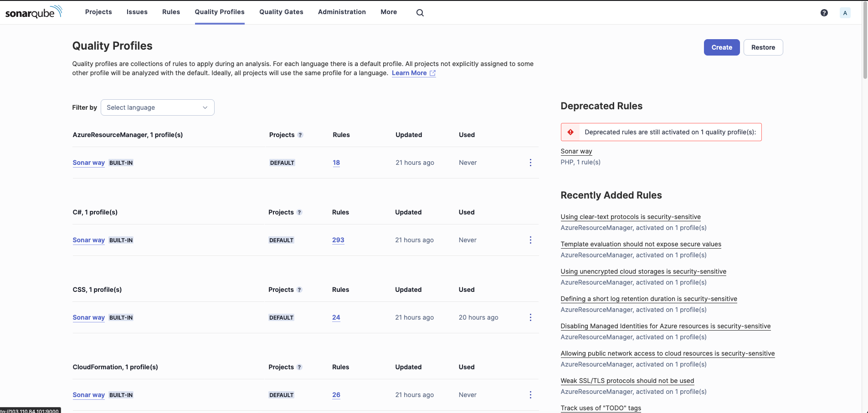Click help icon beside CSS Projects header
Image resolution: width=868 pixels, height=413 pixels.
pyautogui.click(x=299, y=290)
